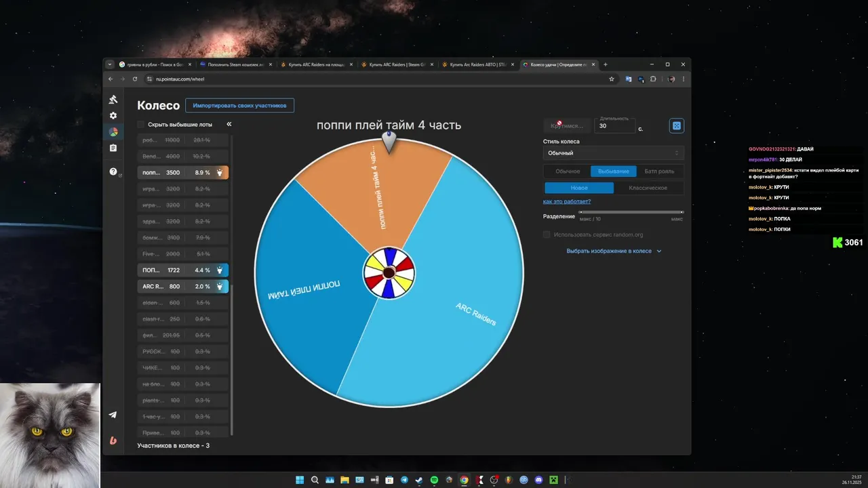Expand 'Выбрать изображение в колесе'

point(614,251)
